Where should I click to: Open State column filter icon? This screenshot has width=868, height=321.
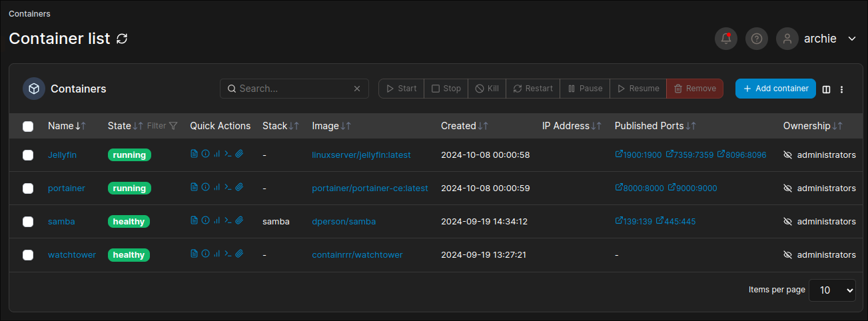pos(173,126)
